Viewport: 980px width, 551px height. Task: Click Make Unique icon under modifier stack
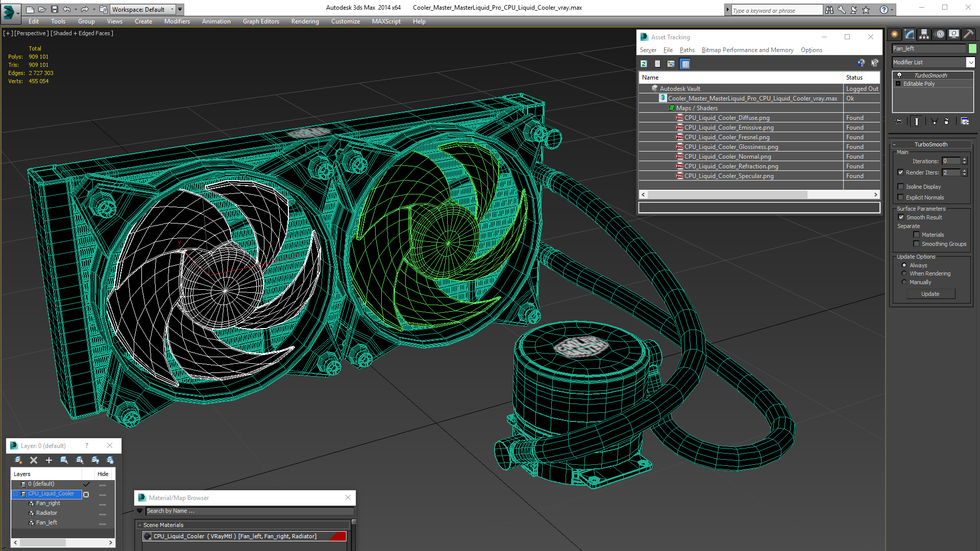click(x=934, y=121)
